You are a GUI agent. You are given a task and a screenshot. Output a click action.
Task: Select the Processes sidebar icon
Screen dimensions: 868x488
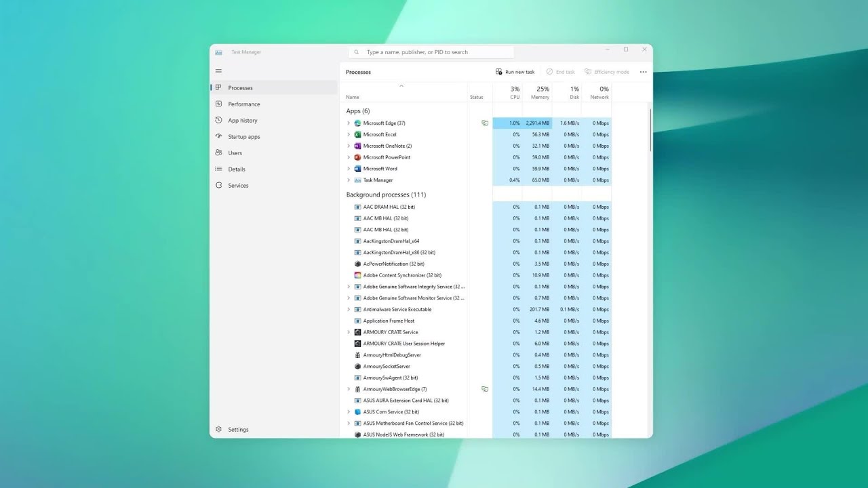click(x=218, y=87)
